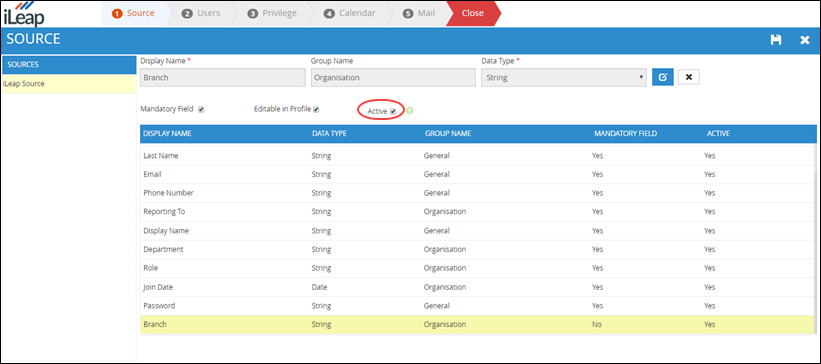Select the Join Date row
The width and height of the screenshot is (821, 364).
click(x=476, y=287)
